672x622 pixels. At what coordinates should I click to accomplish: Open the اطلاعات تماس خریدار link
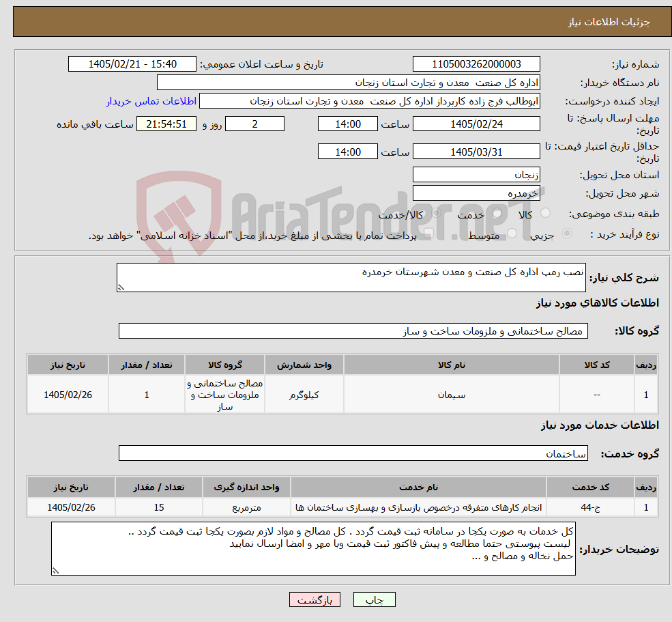click(151, 101)
